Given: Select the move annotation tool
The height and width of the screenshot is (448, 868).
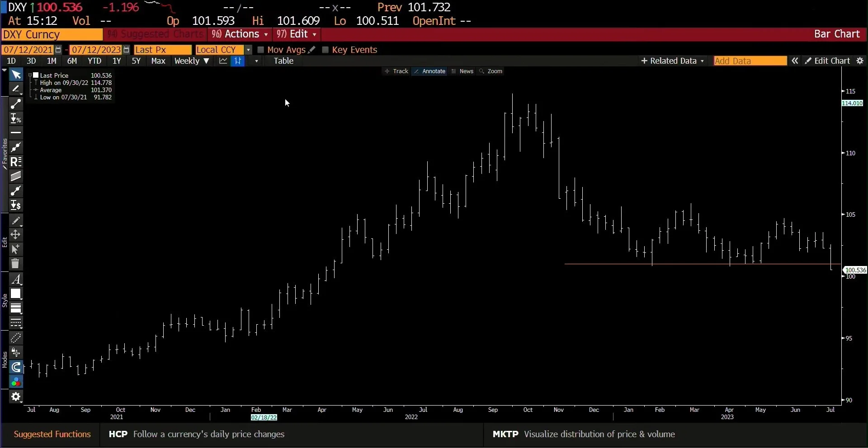Looking at the screenshot, I should (16, 235).
